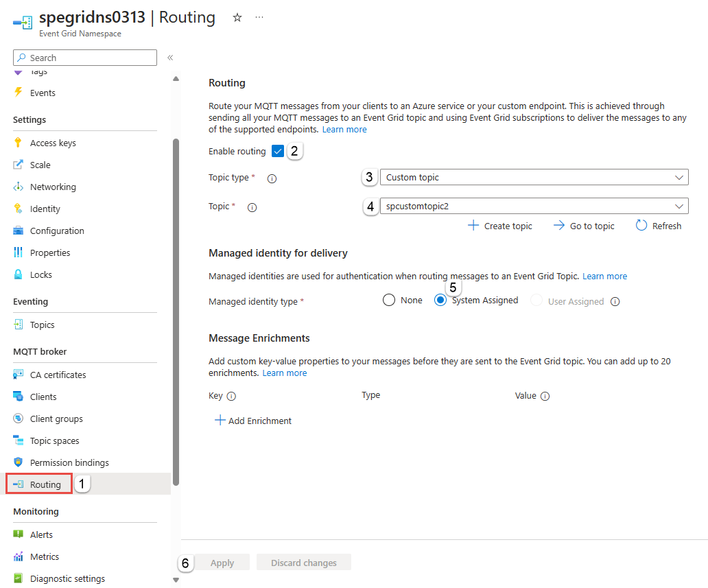
Task: Open Configuration page
Action: coord(57,231)
